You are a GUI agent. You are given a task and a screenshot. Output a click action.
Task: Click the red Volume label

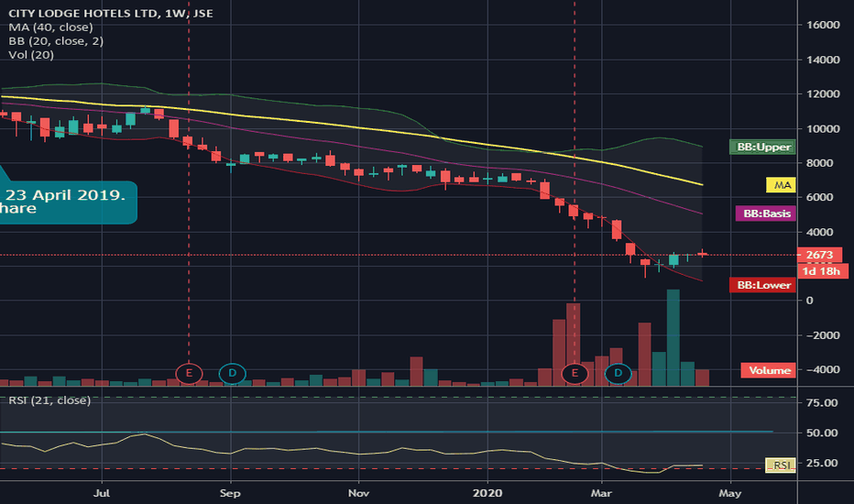click(x=769, y=370)
